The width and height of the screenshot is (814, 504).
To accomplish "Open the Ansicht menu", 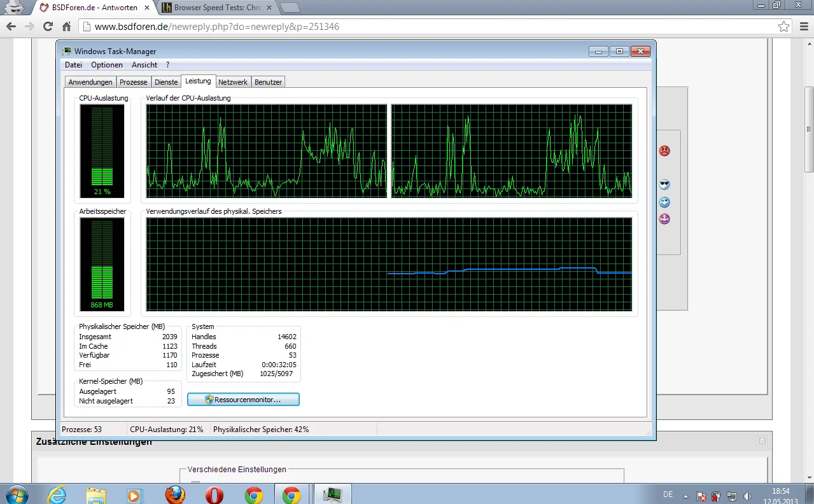I will click(144, 65).
